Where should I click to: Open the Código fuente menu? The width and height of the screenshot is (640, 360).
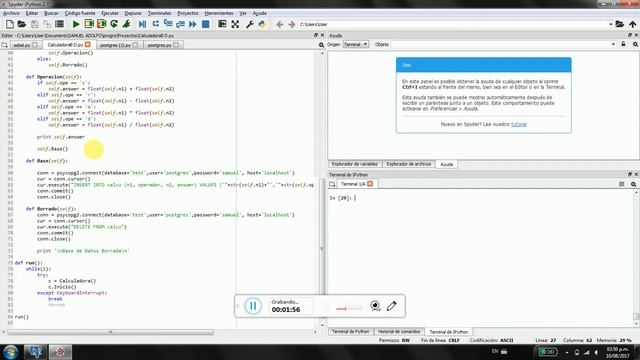pos(80,13)
